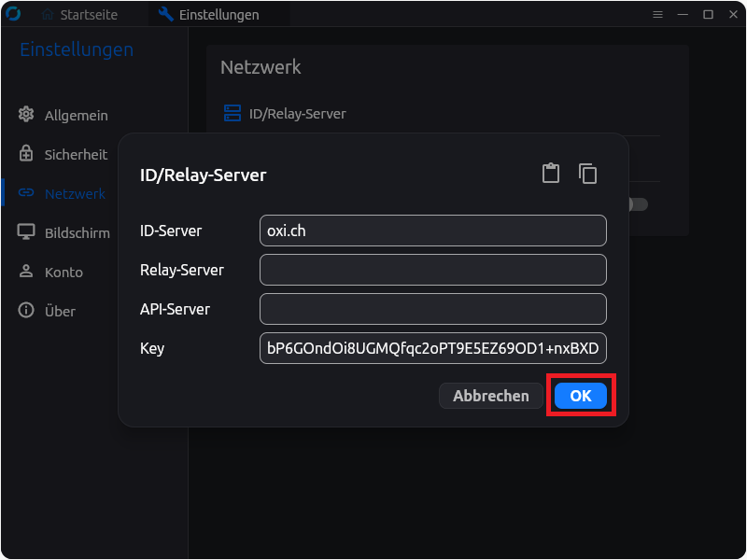This screenshot has width=747, height=560.
Task: Toggle the switch partly hidden behind the dialog
Action: [x=638, y=204]
